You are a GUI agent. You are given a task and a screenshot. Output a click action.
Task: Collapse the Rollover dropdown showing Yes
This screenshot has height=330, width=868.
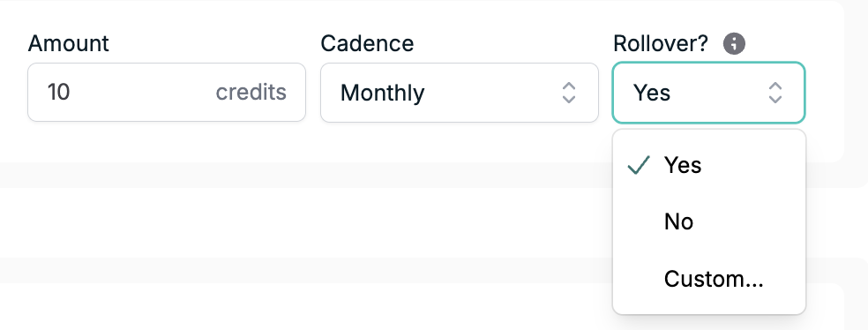[x=708, y=93]
